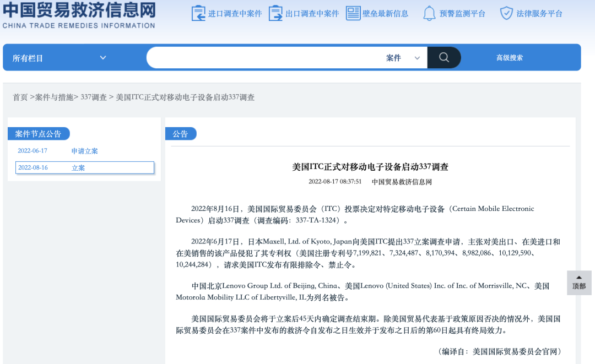Open 进口调查中案件 link
The image size is (595, 364).
point(235,14)
